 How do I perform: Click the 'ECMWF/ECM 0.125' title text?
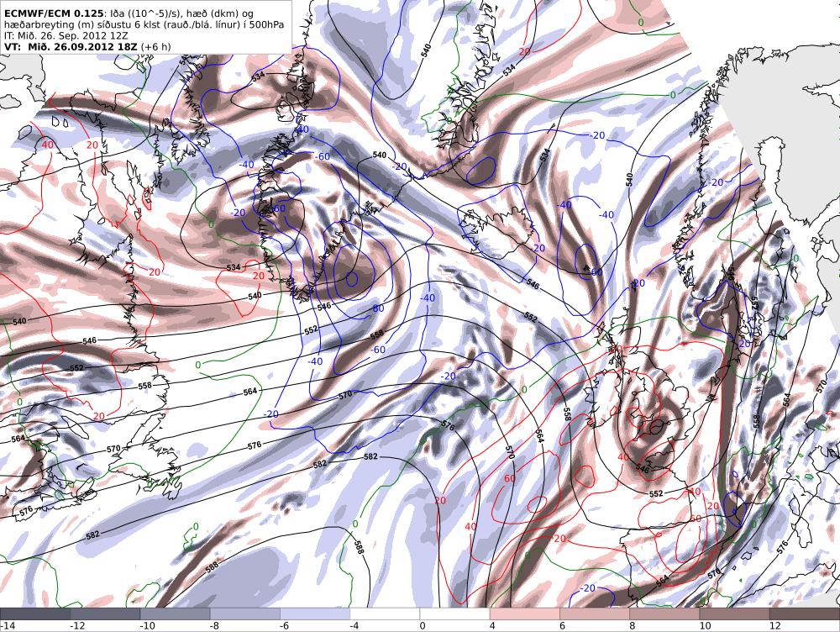click(x=54, y=13)
